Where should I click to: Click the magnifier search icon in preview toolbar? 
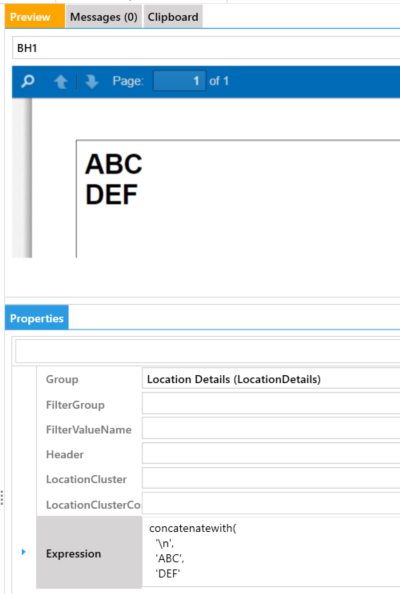(x=28, y=81)
